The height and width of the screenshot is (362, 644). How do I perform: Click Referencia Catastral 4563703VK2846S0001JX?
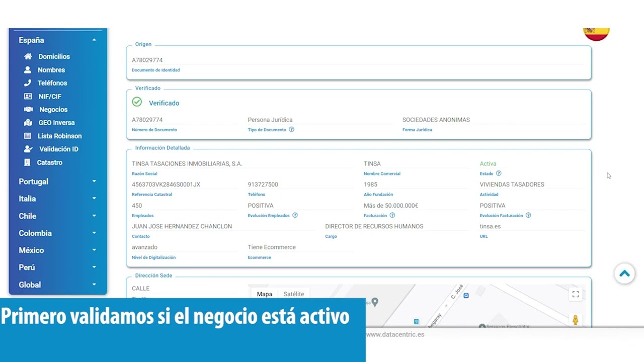(166, 185)
